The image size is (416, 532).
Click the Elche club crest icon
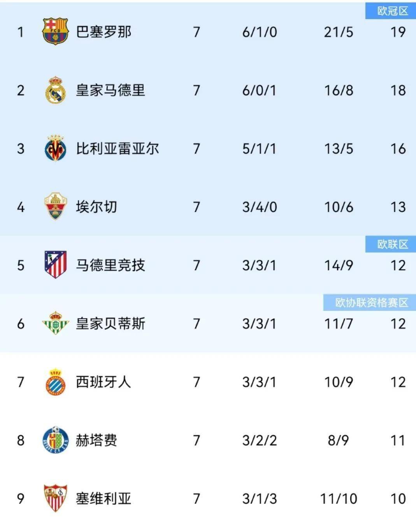(x=55, y=206)
